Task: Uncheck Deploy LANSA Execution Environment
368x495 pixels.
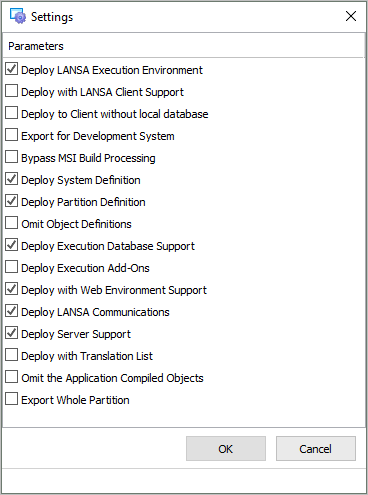Action: coord(12,69)
